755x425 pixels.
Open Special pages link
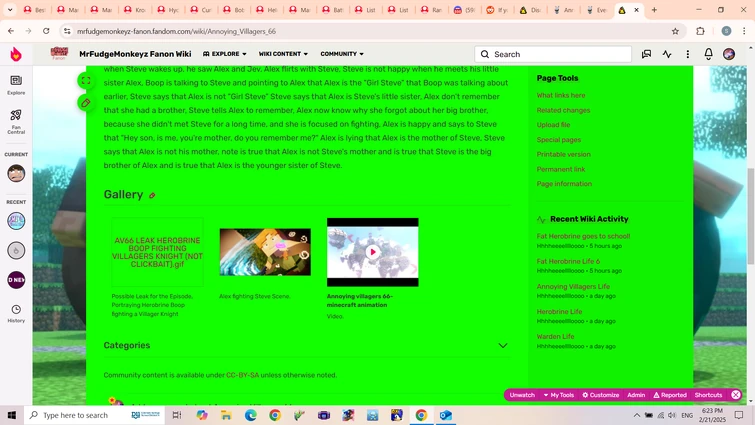tap(559, 140)
